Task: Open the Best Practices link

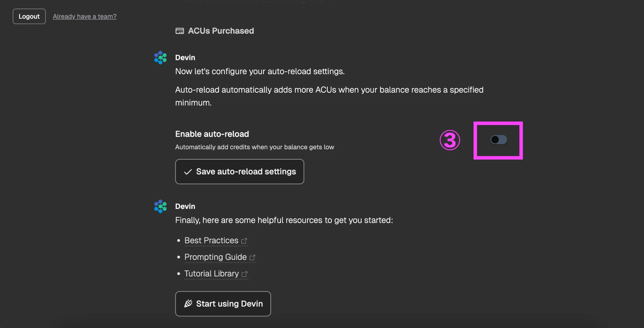Action: [216, 240]
